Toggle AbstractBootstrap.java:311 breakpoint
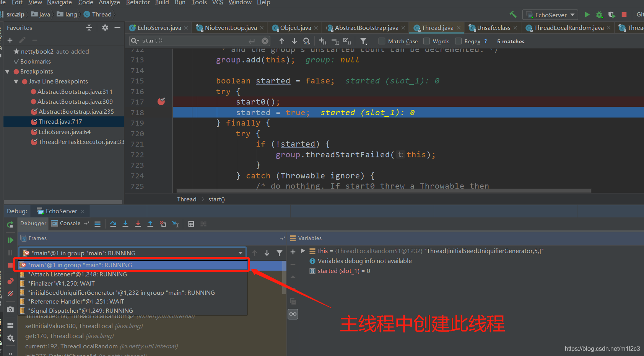This screenshot has width=644, height=356. pos(34,91)
